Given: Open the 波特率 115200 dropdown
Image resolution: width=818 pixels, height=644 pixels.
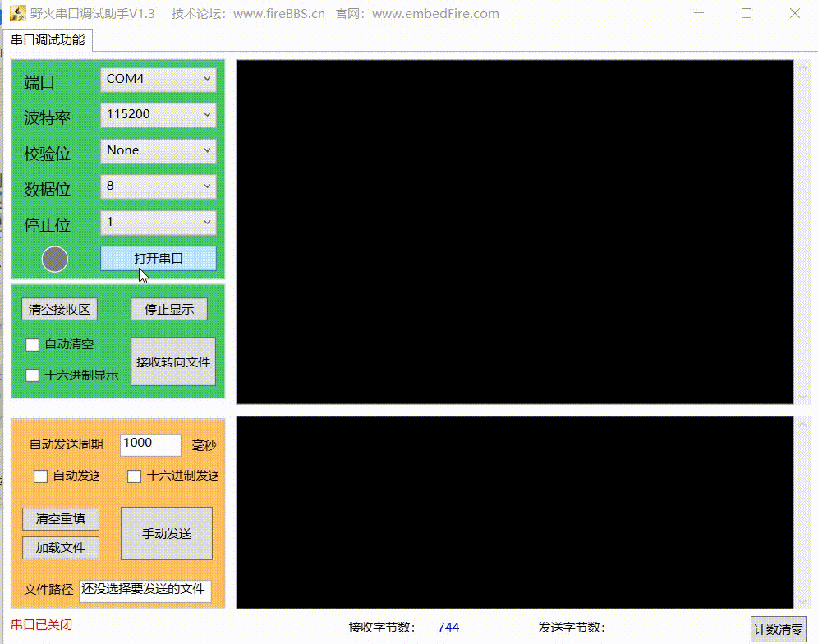Looking at the screenshot, I should 158,115.
